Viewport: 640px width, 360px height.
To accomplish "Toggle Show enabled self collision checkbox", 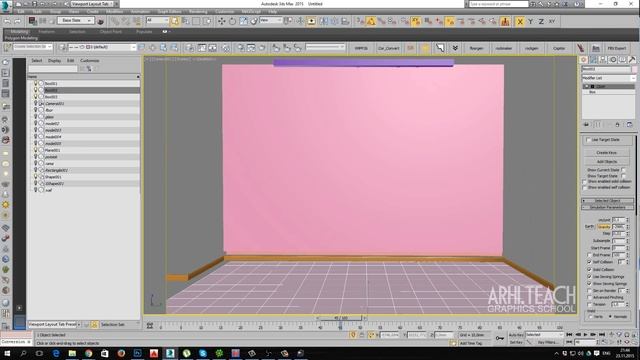I will pos(584,187).
